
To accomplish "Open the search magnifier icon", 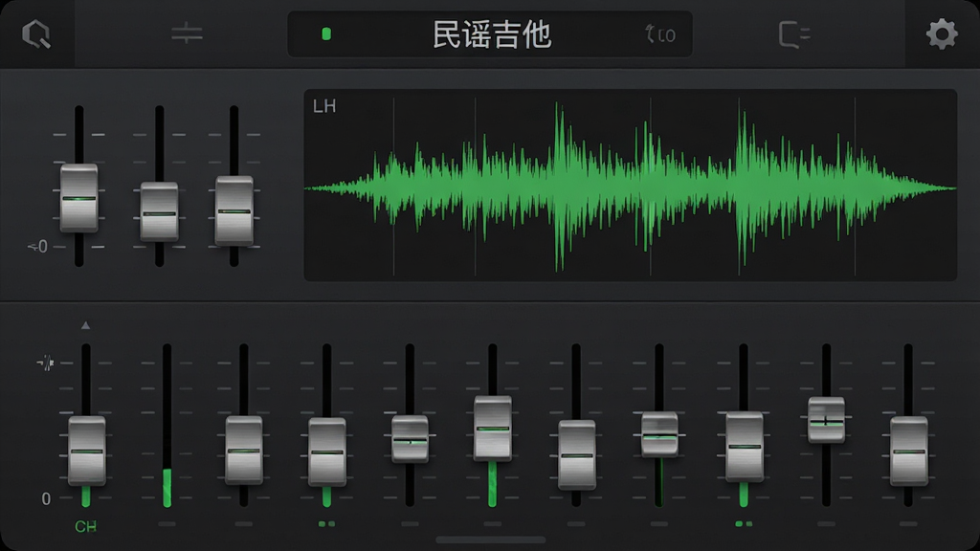I will click(x=36, y=33).
